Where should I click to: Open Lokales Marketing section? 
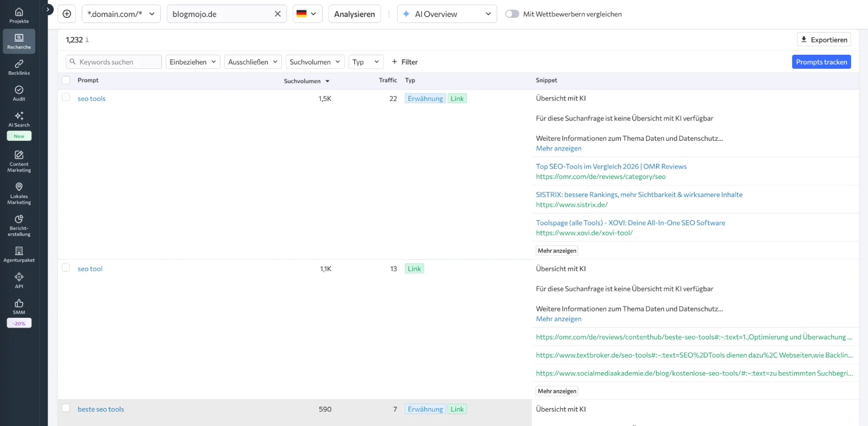19,193
